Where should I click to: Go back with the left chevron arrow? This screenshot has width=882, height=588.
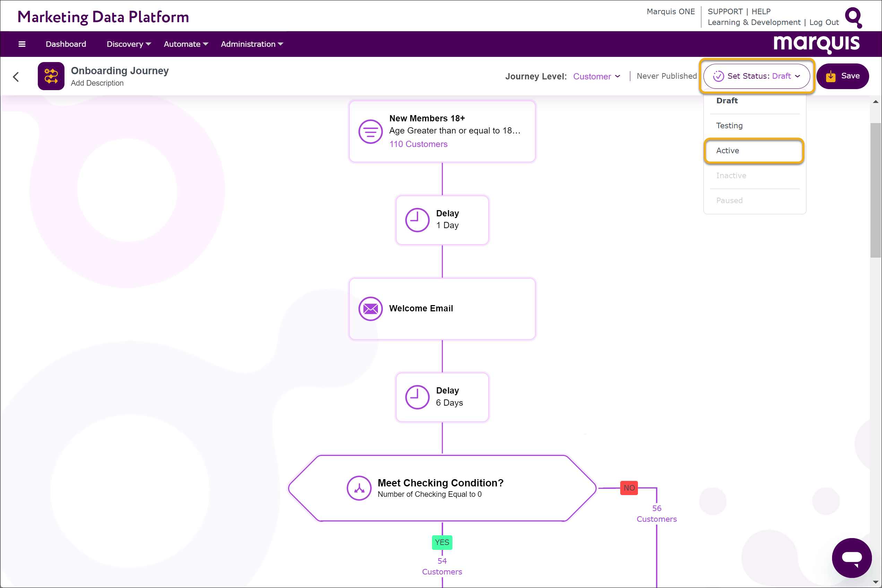(16, 77)
